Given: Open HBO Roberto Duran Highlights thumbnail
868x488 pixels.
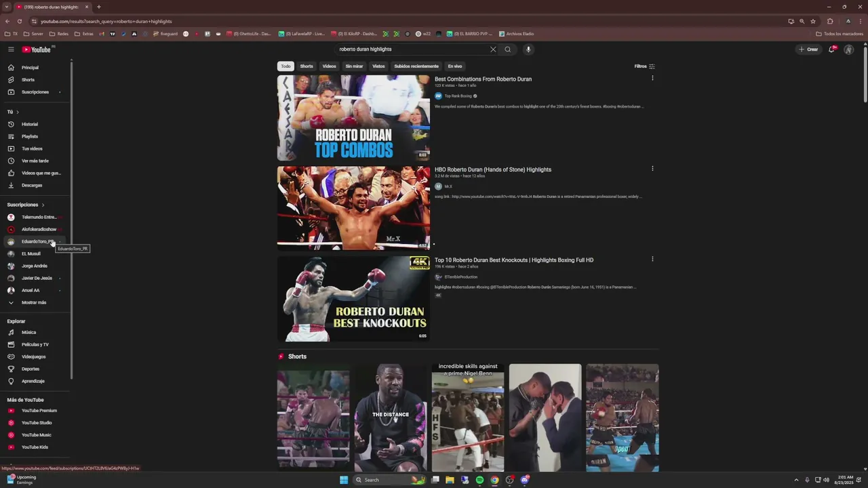Looking at the screenshot, I should coord(353,208).
